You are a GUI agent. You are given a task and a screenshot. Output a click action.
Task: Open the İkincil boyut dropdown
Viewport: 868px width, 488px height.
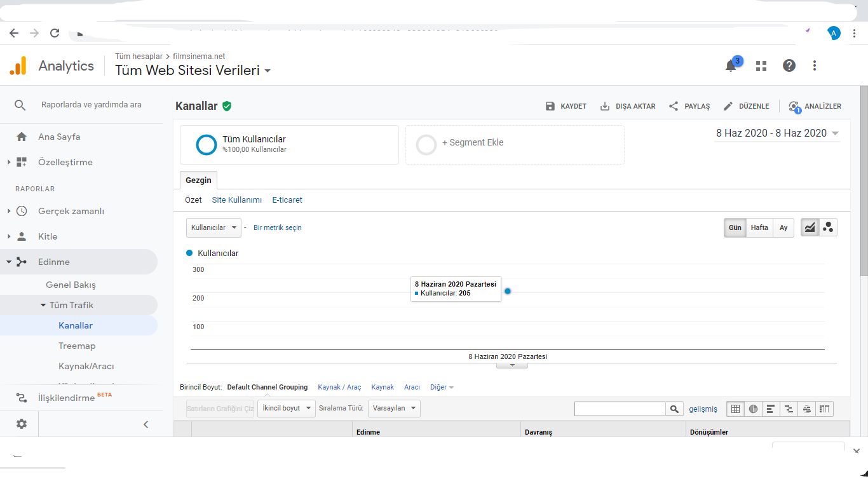(287, 409)
